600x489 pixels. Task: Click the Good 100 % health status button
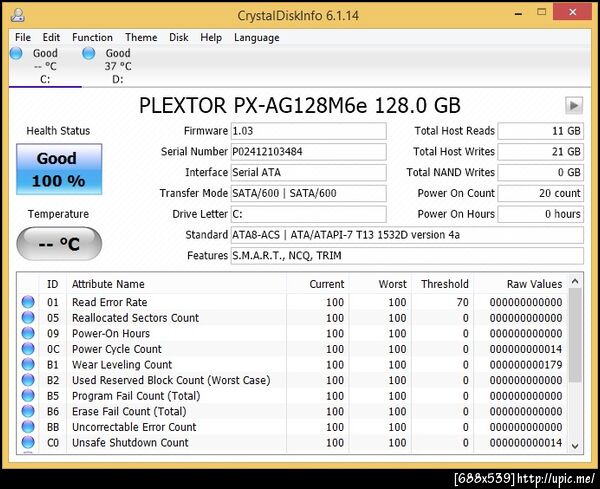[x=59, y=169]
